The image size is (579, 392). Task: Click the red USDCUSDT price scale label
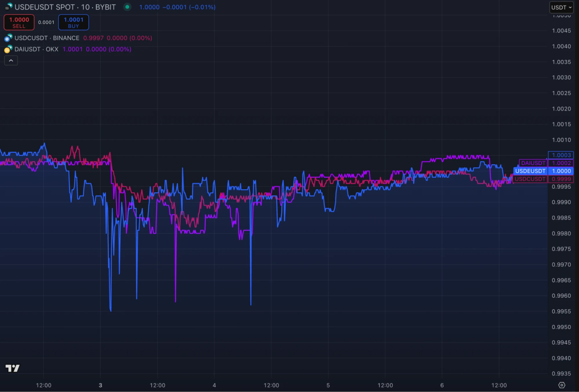point(530,179)
